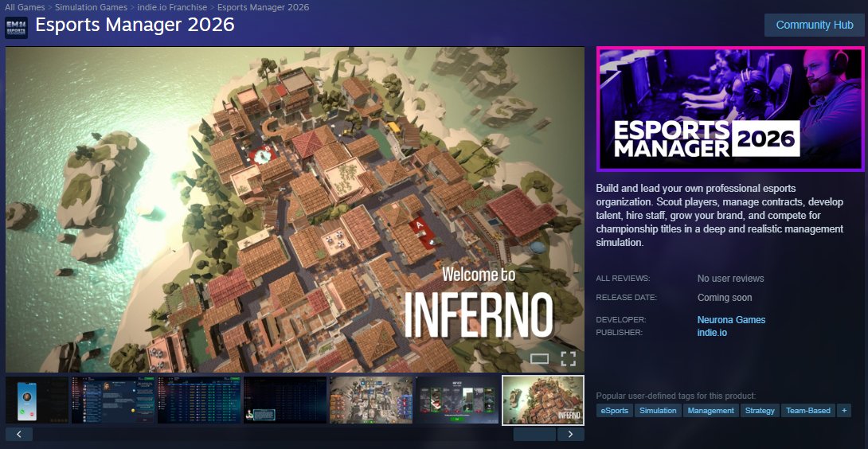Select the Management tag
The height and width of the screenshot is (449, 868).
711,410
